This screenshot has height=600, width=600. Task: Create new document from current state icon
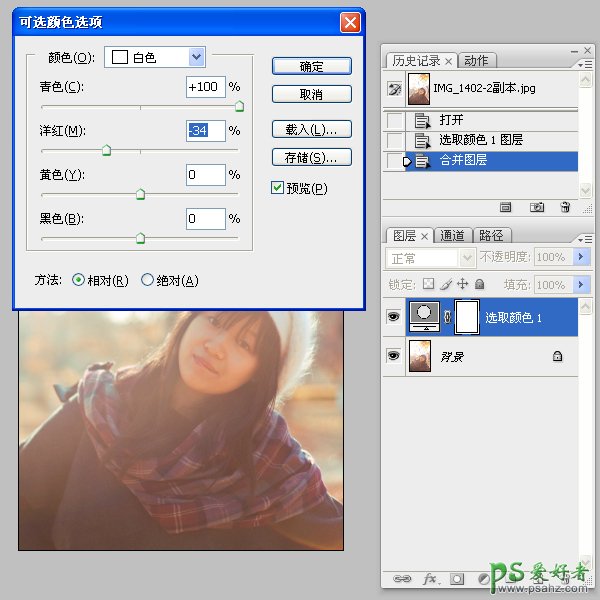[506, 207]
